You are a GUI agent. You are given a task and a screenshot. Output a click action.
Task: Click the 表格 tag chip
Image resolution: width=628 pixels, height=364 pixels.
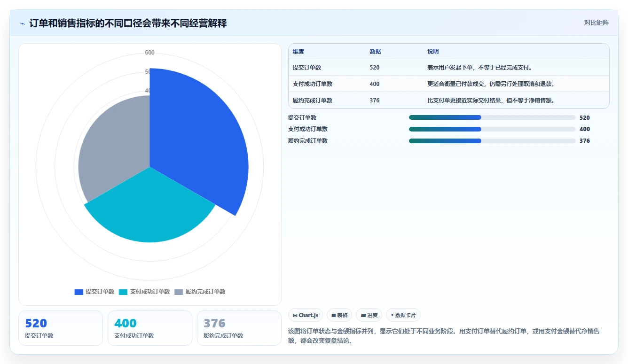point(339,315)
